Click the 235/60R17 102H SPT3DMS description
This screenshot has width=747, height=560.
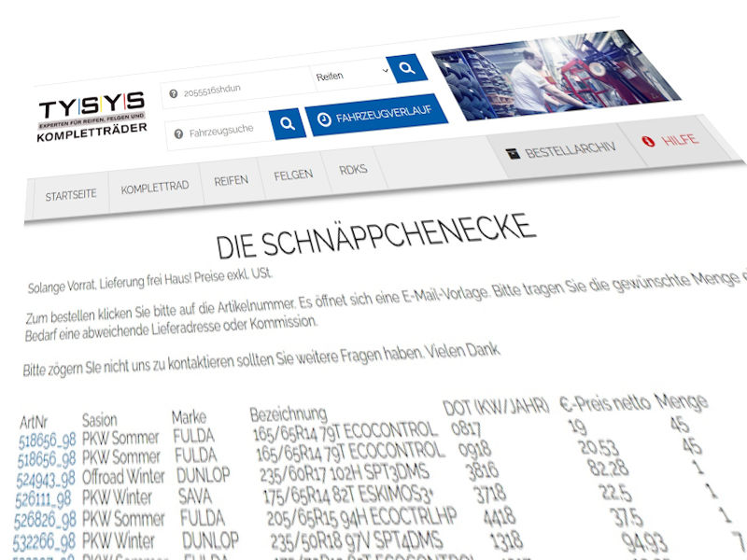(x=345, y=473)
